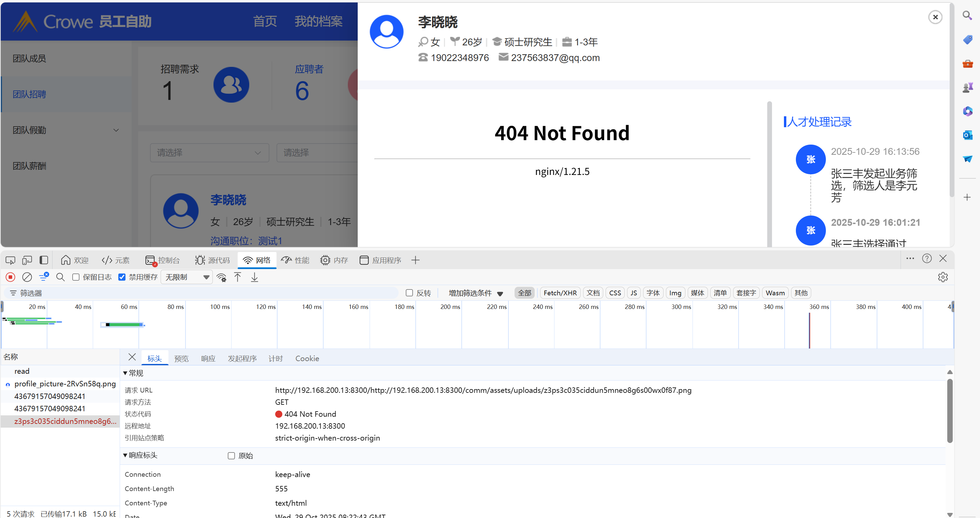Viewport: 980px width, 518px height.
Task: Open network settings gear icon
Action: (x=942, y=278)
